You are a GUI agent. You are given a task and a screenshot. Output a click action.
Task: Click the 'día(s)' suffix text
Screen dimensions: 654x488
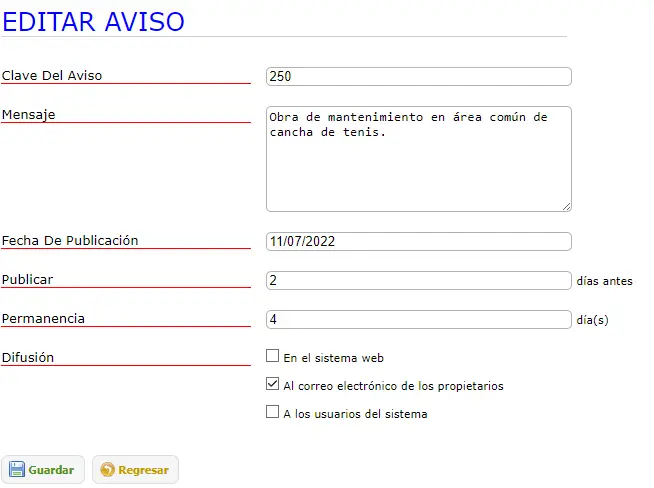[x=592, y=320]
